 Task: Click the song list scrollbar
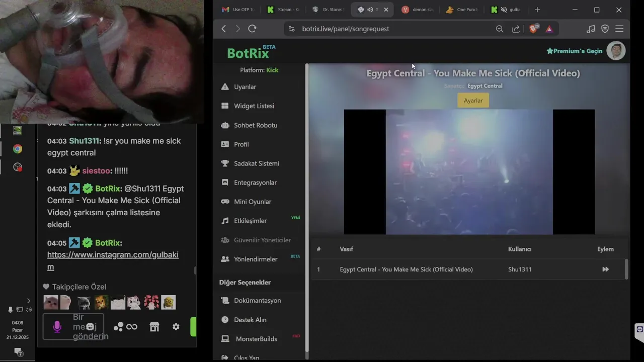(626, 269)
